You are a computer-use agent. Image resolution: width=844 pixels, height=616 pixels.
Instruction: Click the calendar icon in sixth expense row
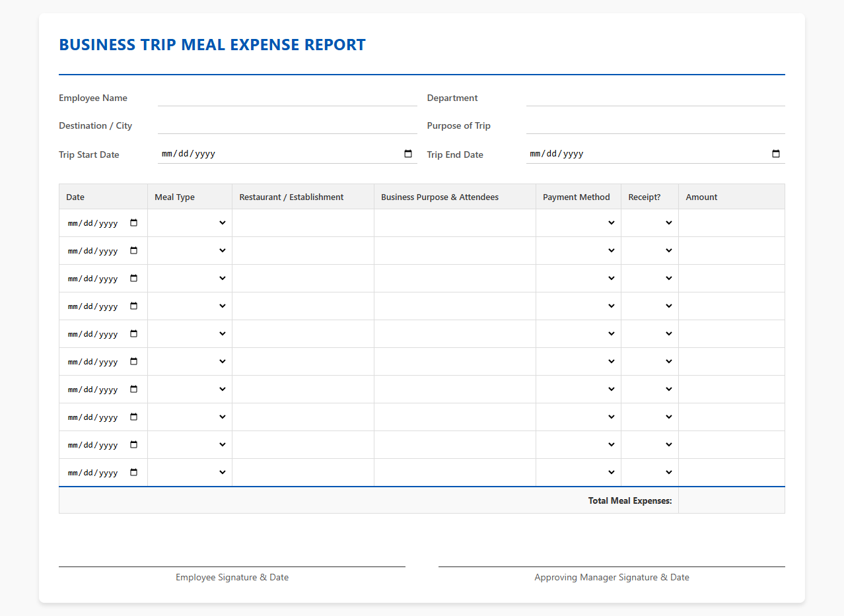tap(134, 362)
